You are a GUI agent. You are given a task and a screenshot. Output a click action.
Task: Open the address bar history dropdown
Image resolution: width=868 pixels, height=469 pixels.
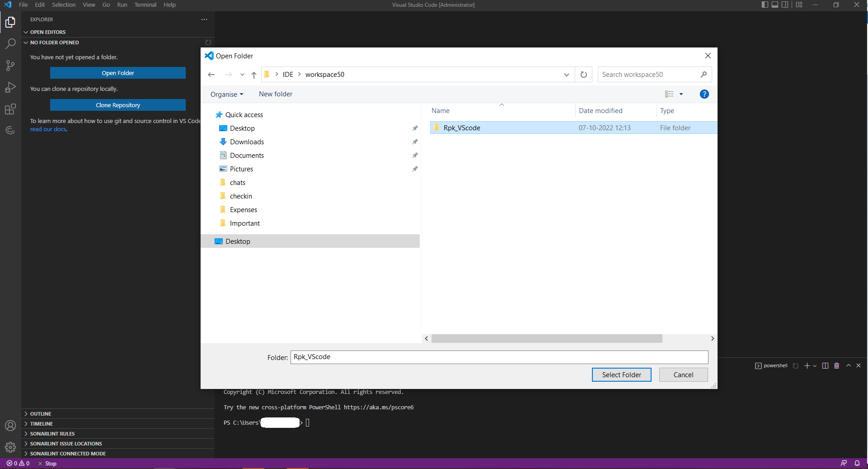click(x=566, y=75)
